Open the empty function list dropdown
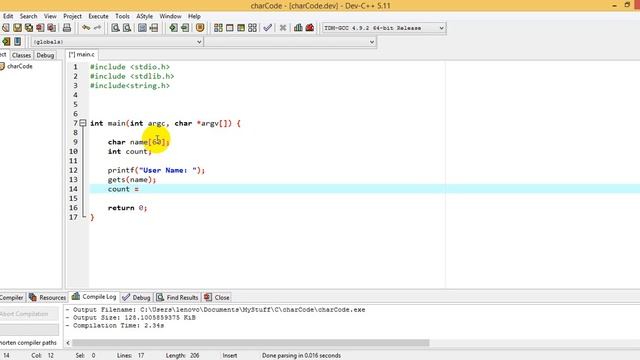Screen dimensions: 640x360 290,42
